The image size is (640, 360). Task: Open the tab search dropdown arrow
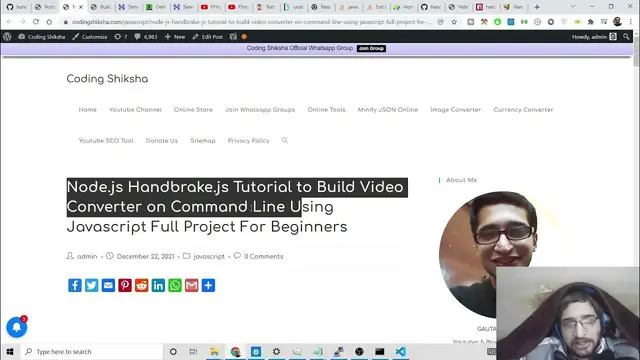click(x=573, y=7)
